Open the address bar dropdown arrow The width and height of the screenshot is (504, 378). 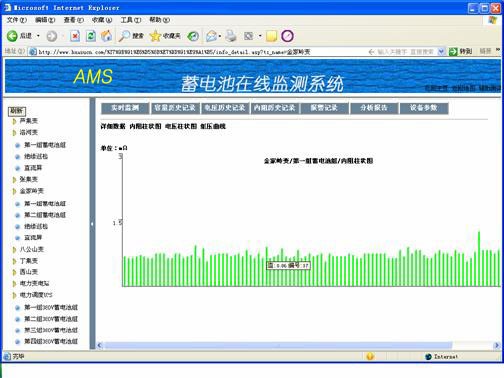(441, 52)
